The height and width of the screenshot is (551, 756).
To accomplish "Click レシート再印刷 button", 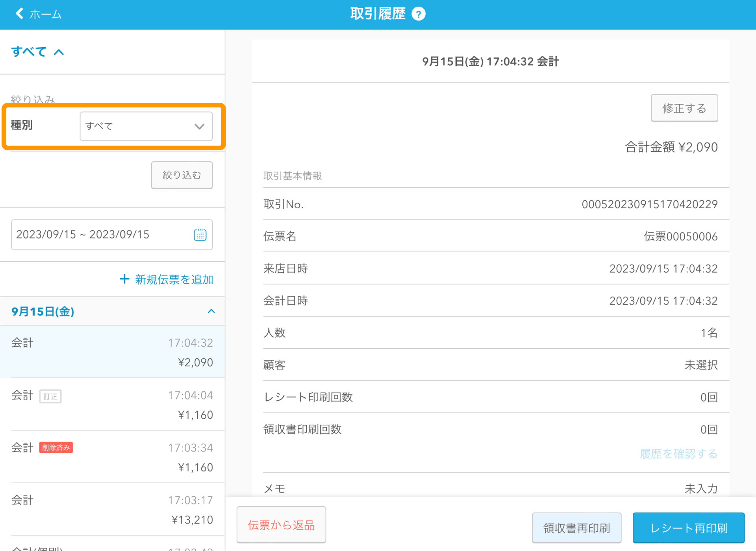I will point(688,528).
